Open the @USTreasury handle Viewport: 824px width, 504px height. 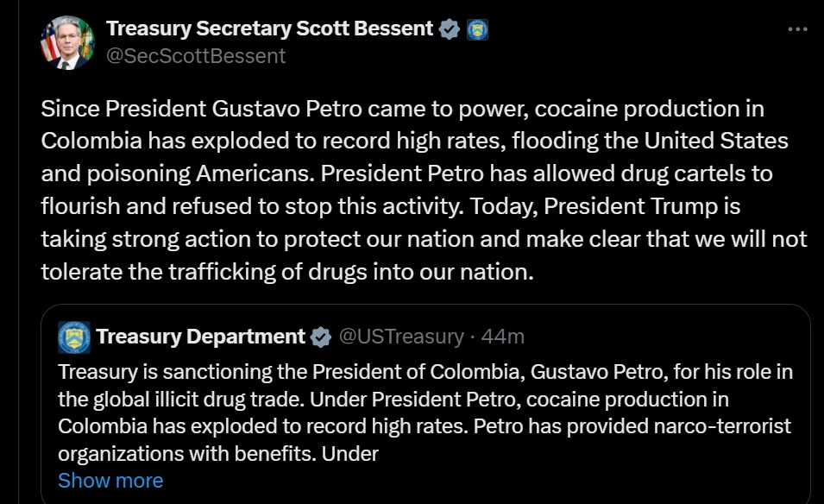[x=401, y=337]
